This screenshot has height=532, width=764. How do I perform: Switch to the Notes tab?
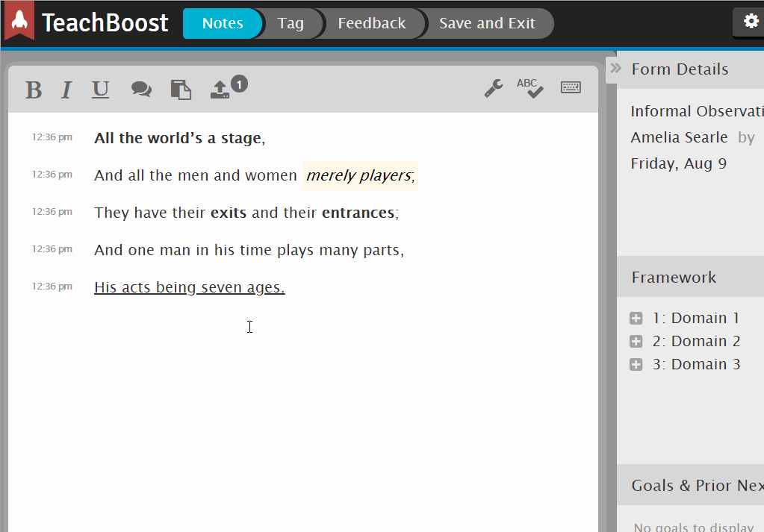pos(223,23)
